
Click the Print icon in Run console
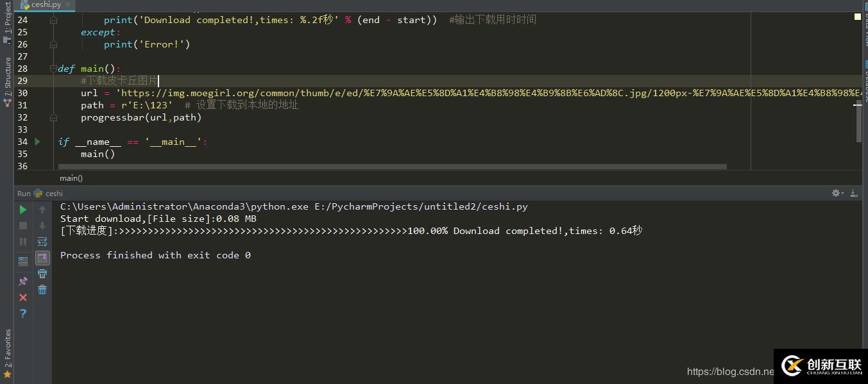[x=42, y=274]
